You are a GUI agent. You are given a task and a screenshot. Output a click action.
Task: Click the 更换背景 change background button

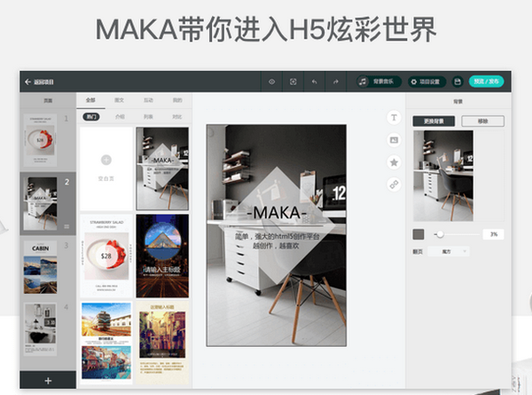(434, 122)
